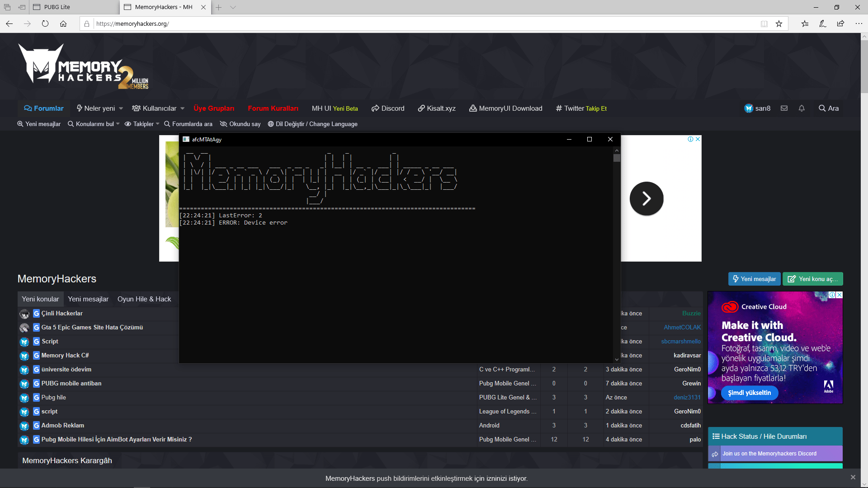868x488 pixels.
Task: Switch to the PUBG Lite tab
Action: click(75, 7)
